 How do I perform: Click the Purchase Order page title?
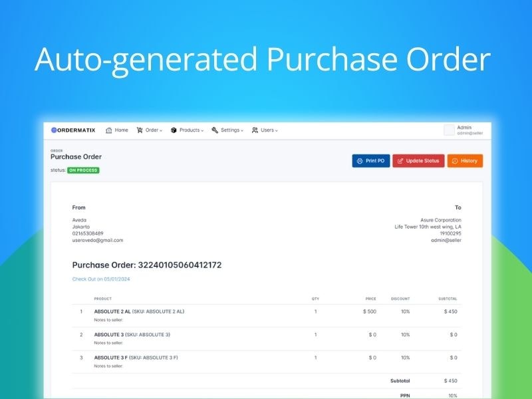[x=76, y=157]
